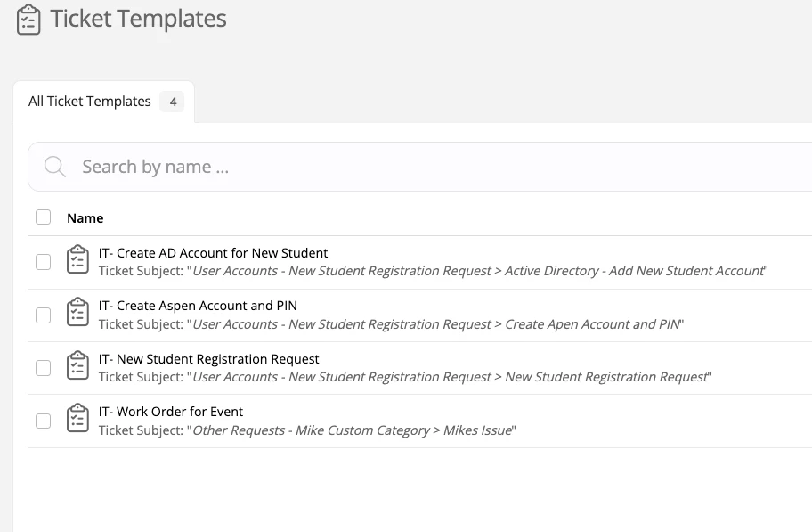Check the IT- Create AD Account row checkbox
This screenshot has height=532, width=812.
[43, 262]
